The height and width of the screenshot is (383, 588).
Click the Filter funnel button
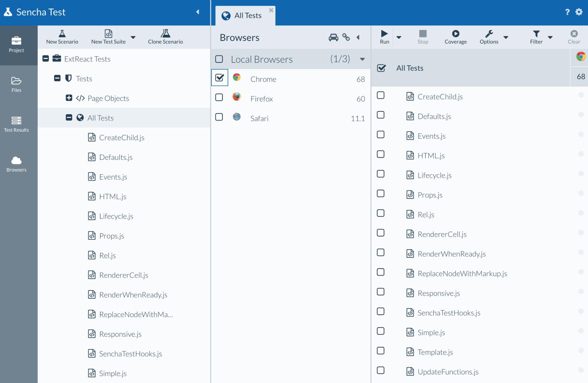click(536, 37)
